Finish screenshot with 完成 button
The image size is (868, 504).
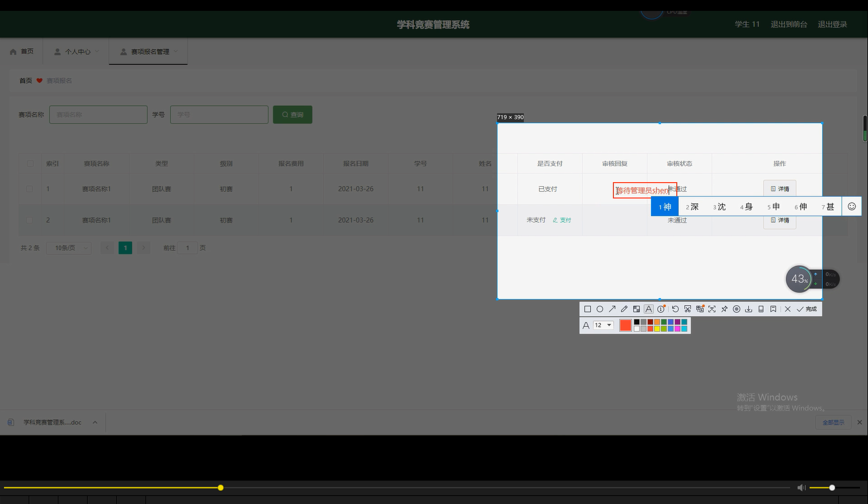tap(807, 309)
